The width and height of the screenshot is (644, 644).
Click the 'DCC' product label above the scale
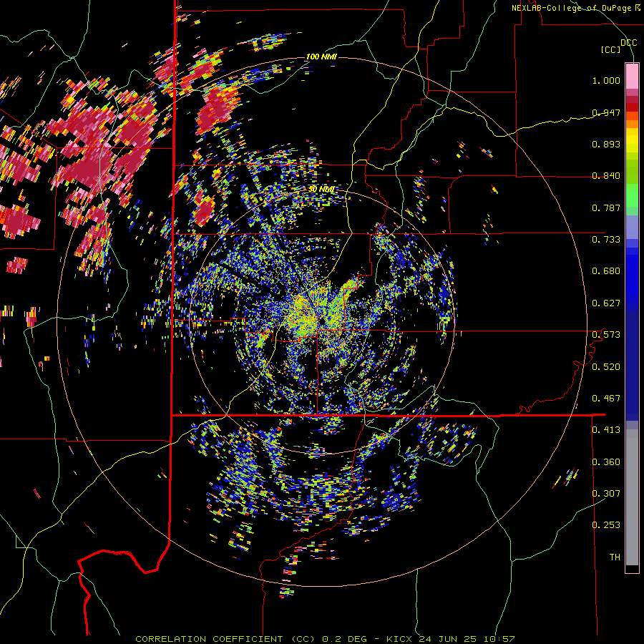point(628,43)
